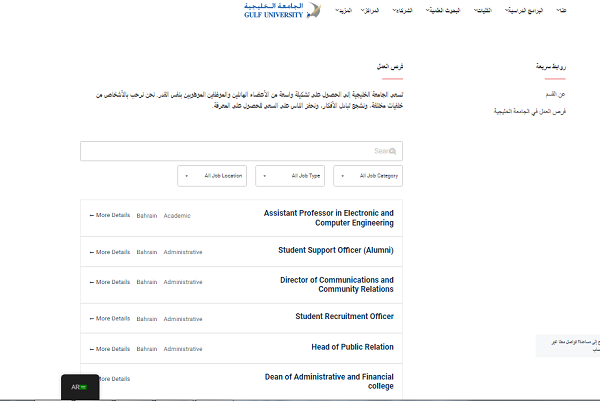
Task: Open Student Recruitment Officer job
Action: [344, 316]
